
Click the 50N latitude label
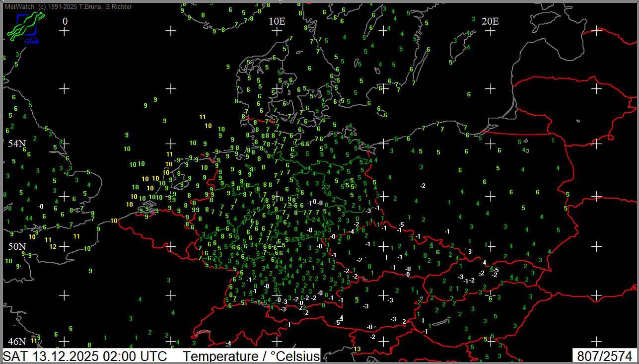(17, 247)
